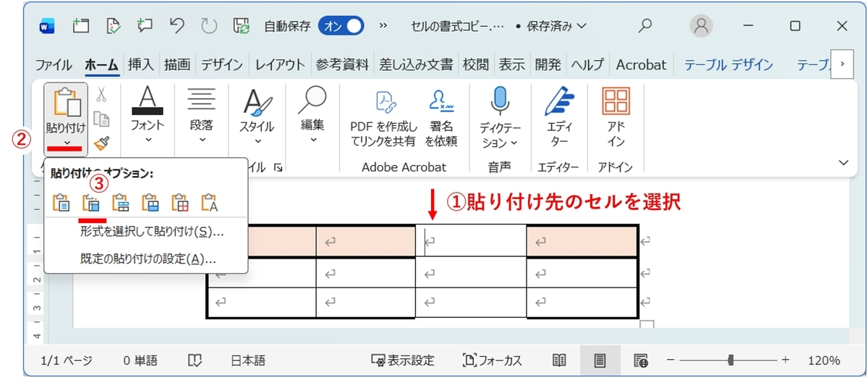Click the zoom slider handle
Viewport: 868px width, 378px height.
click(732, 360)
